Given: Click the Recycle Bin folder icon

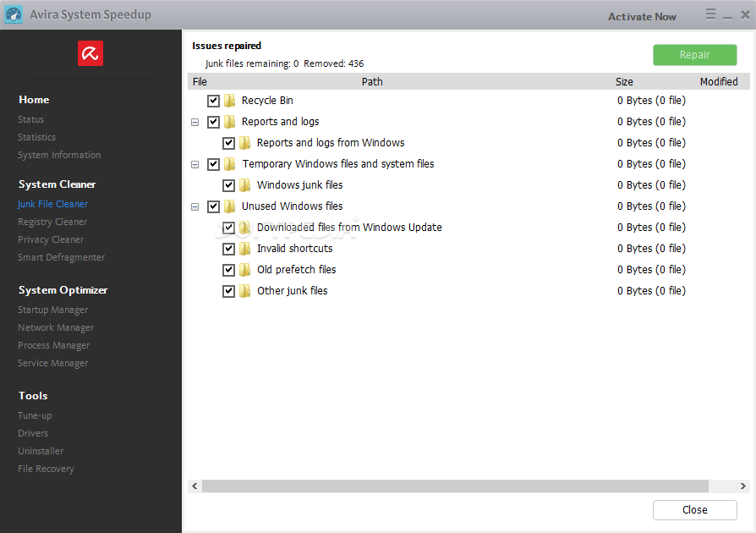Looking at the screenshot, I should tap(230, 101).
